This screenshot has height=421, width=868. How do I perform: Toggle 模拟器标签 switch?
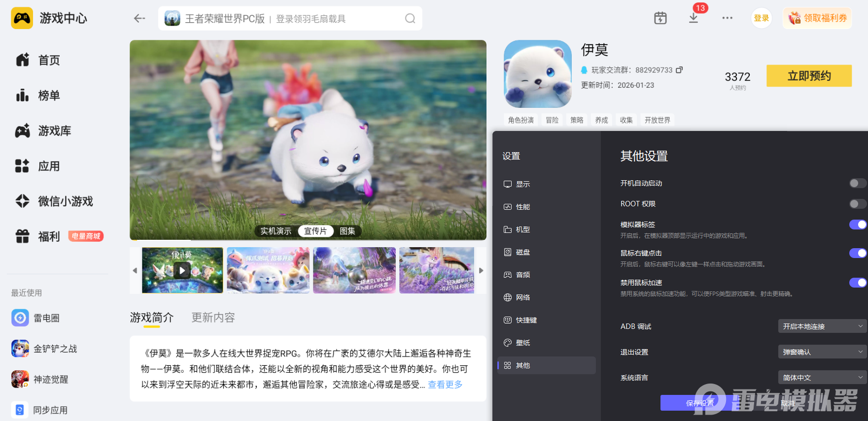[x=858, y=225]
